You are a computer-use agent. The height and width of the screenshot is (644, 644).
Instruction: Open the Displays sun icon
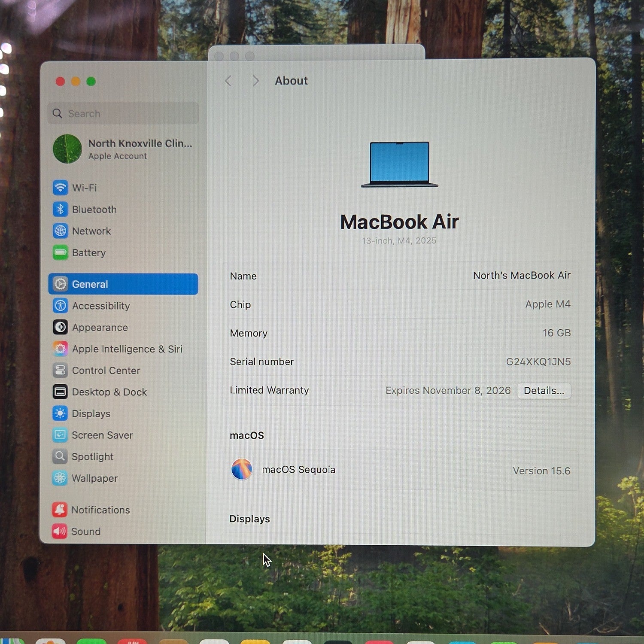(60, 413)
